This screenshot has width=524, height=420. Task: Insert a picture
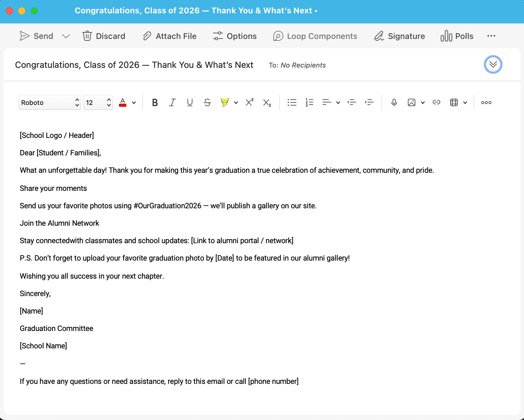coord(411,102)
